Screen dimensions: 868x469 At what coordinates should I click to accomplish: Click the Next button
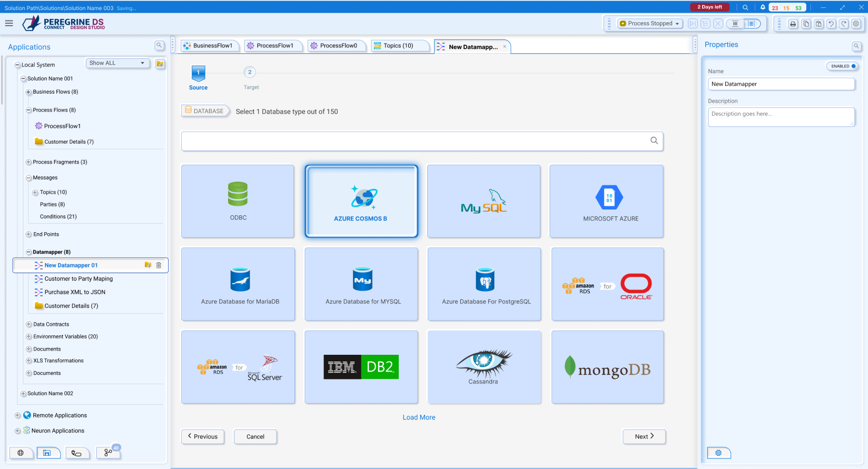point(644,436)
